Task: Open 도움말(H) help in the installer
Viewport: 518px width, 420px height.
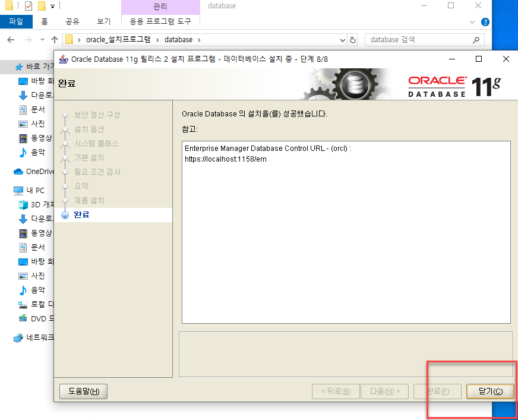Action: click(x=84, y=391)
